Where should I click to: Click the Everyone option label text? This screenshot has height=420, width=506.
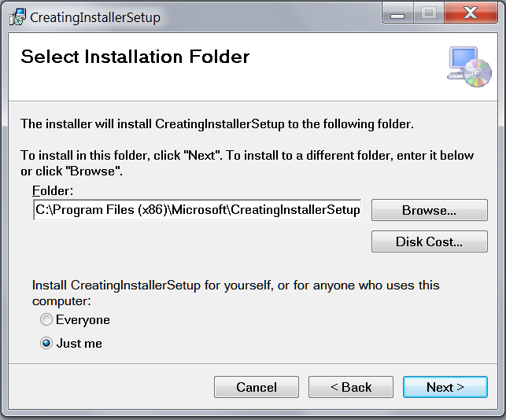pos(83,320)
